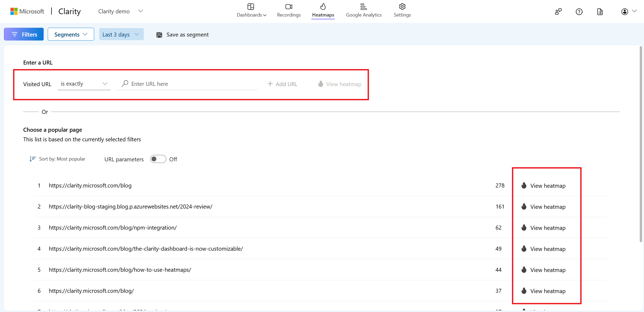Go to the Google Analytics tab
644x312 pixels.
pyautogui.click(x=364, y=11)
